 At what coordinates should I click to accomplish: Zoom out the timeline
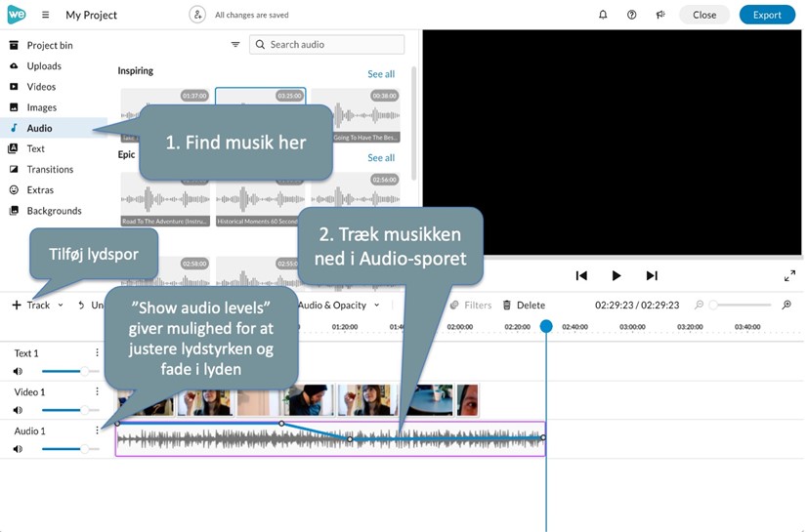click(699, 305)
